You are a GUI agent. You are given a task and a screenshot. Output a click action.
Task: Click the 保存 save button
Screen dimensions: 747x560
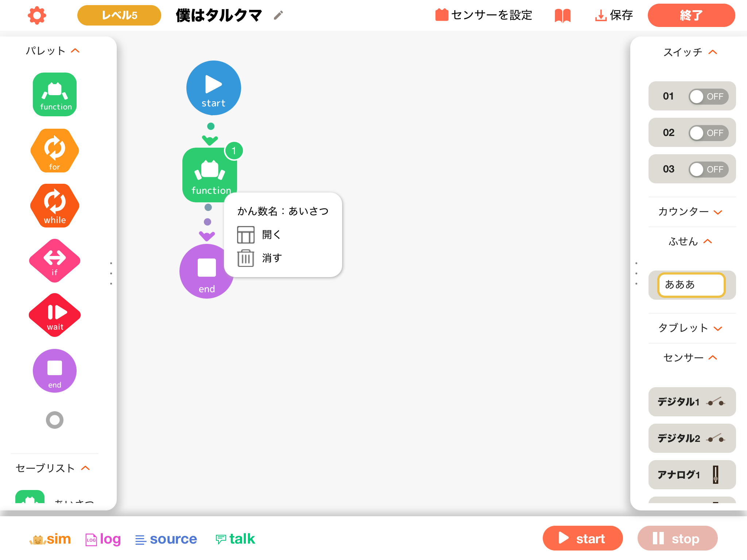click(614, 15)
